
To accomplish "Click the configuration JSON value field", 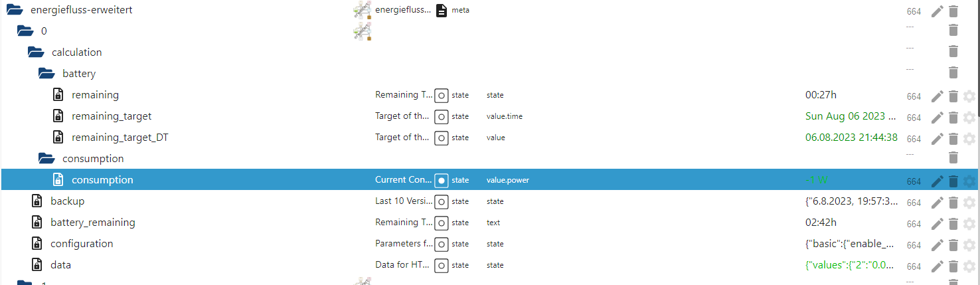I will (851, 244).
